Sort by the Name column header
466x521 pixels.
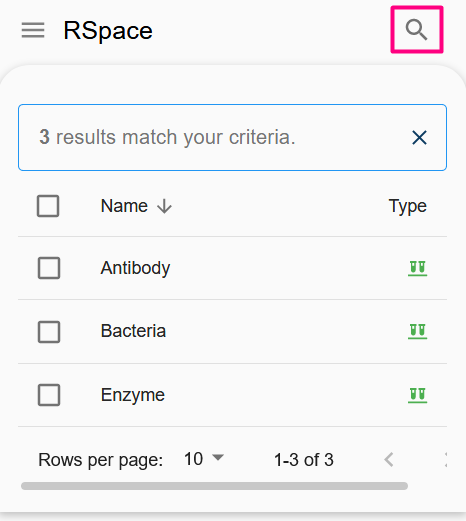point(124,206)
